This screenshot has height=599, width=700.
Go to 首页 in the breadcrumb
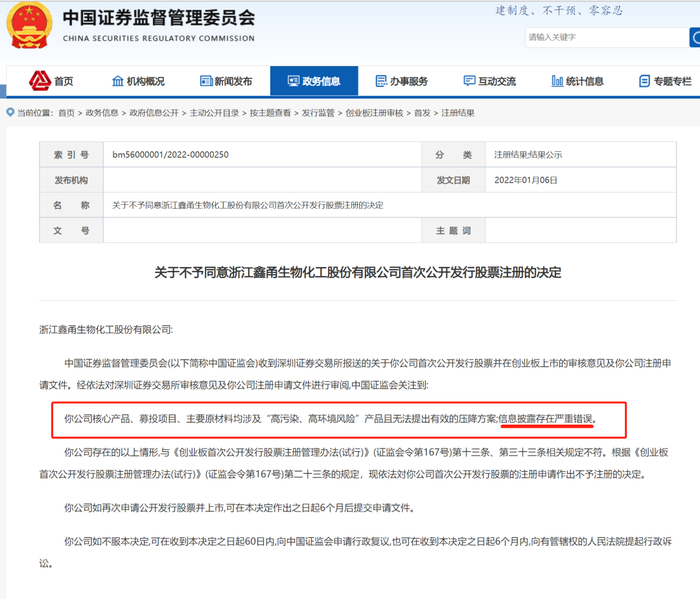pos(67,113)
